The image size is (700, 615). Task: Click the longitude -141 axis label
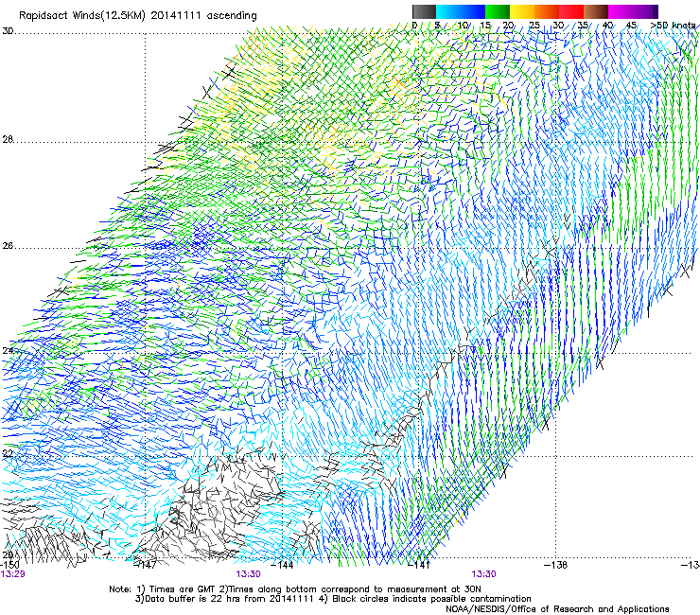tap(419, 565)
